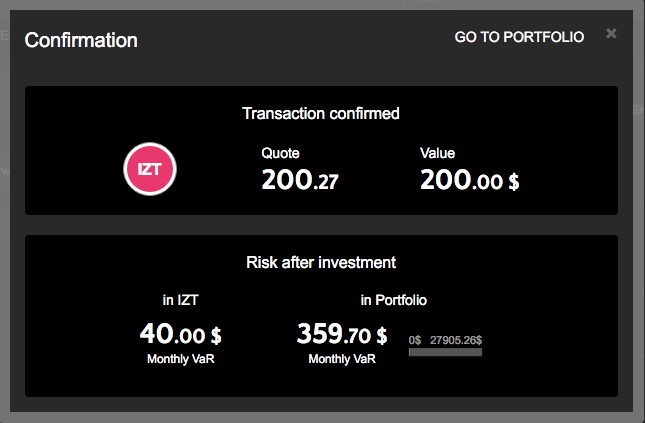Viewport: 645px width, 423px height.
Task: Click the Value label
Action: point(437,153)
